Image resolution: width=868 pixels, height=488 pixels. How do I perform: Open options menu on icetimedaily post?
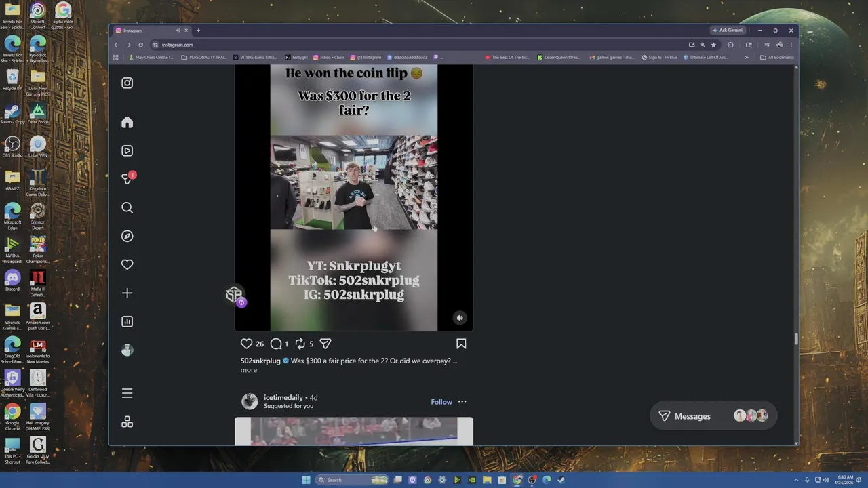tap(462, 402)
